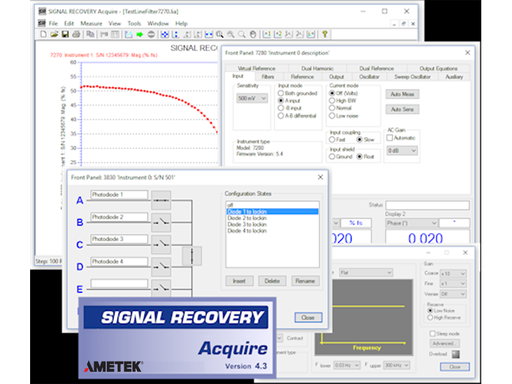
Task: Switch to the Dual Harmonic tab
Action: (317, 68)
